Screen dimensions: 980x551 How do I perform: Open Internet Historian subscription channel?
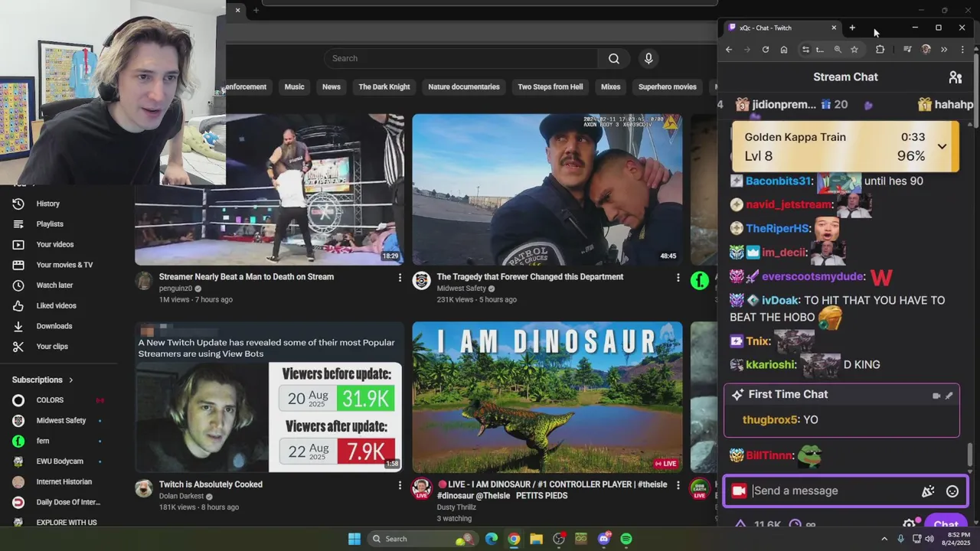tap(64, 482)
